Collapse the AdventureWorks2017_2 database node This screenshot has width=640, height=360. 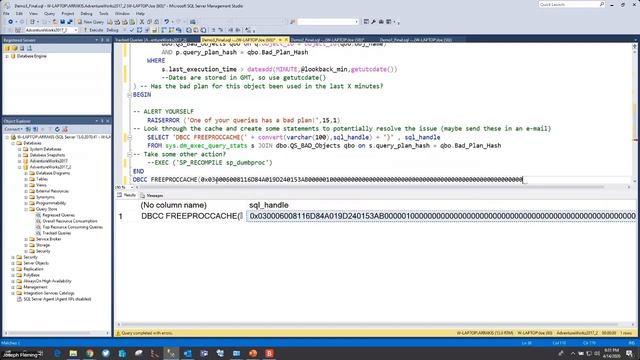coord(19,167)
